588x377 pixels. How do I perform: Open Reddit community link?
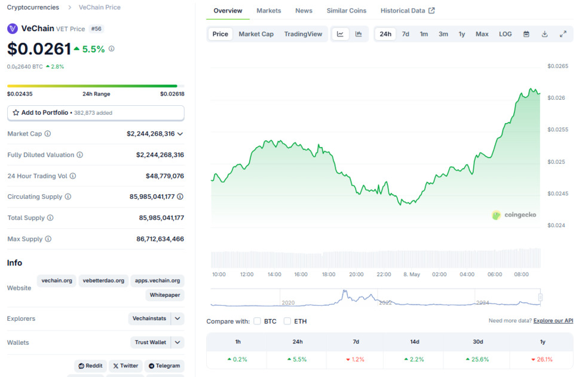pos(90,366)
